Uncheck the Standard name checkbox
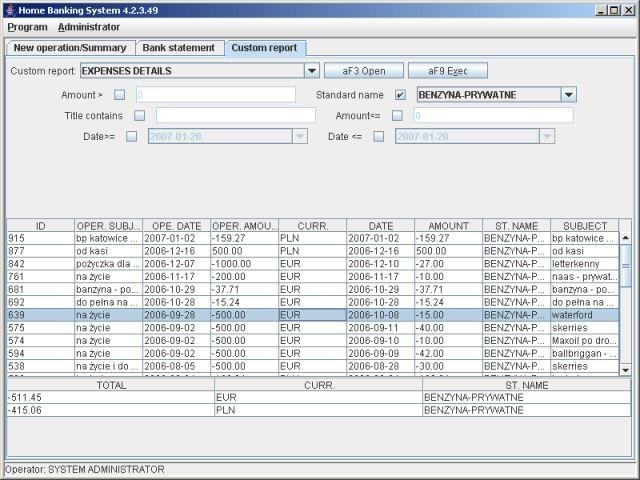 coord(400,95)
